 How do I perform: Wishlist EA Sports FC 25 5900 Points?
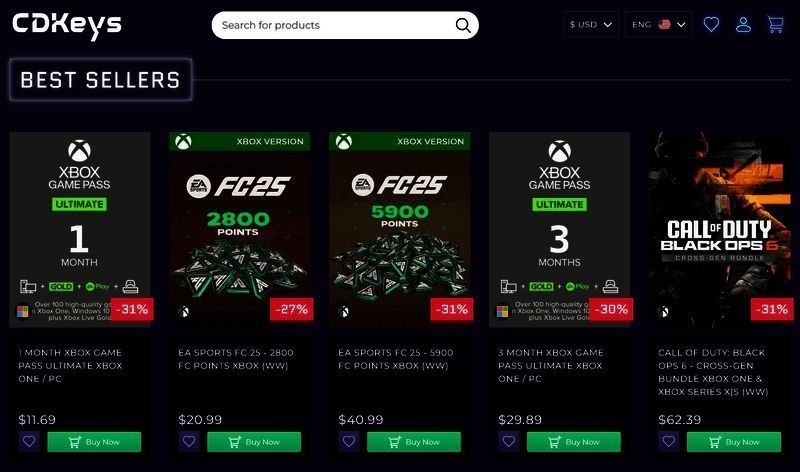point(349,441)
